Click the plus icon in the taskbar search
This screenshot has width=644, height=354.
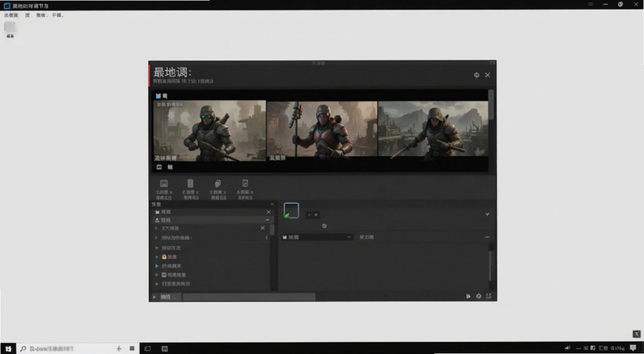pyautogui.click(x=118, y=348)
